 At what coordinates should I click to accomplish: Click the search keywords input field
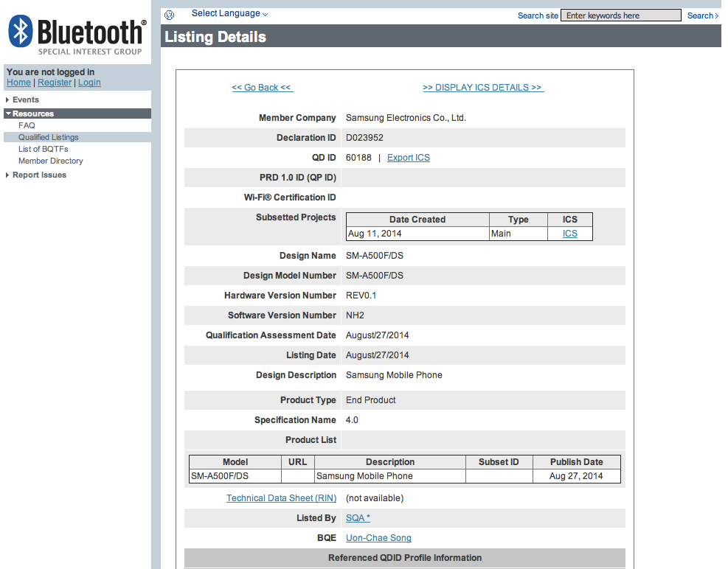point(620,15)
